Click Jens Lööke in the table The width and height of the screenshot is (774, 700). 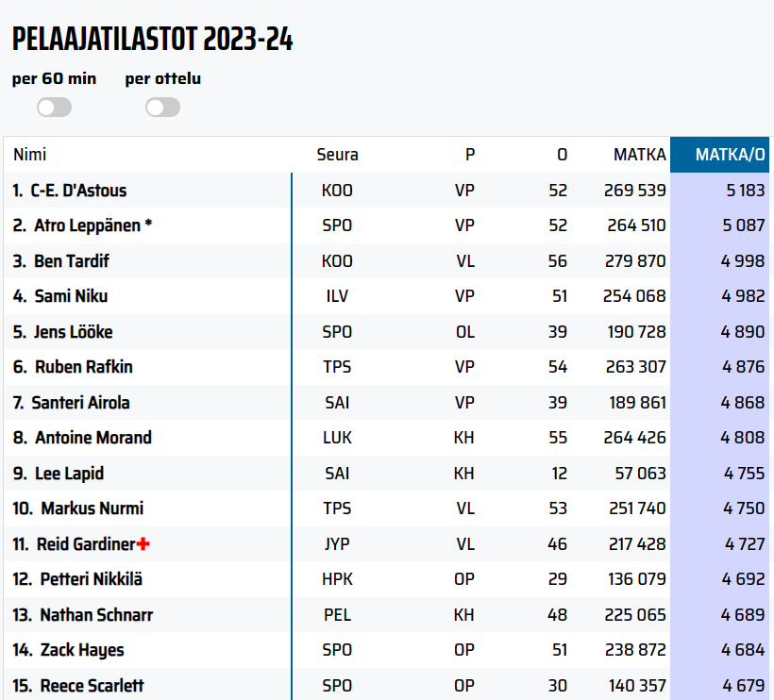[74, 332]
